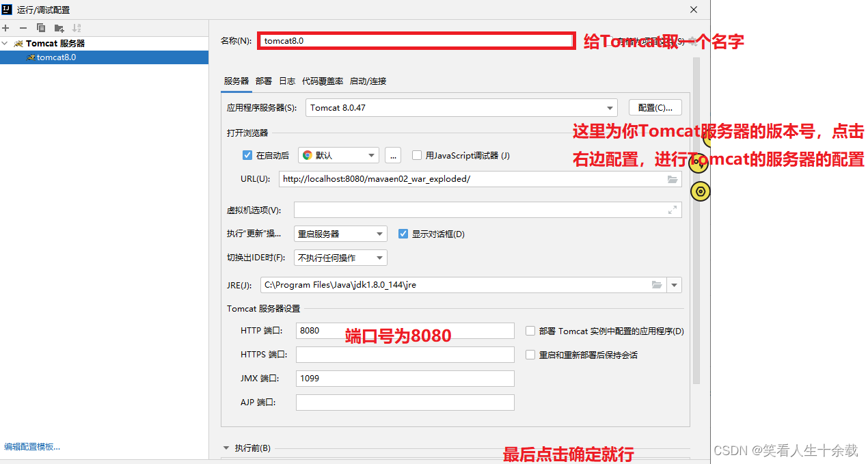Open the JRE path dropdown arrow
Screen dimensions: 868x464
[674, 285]
